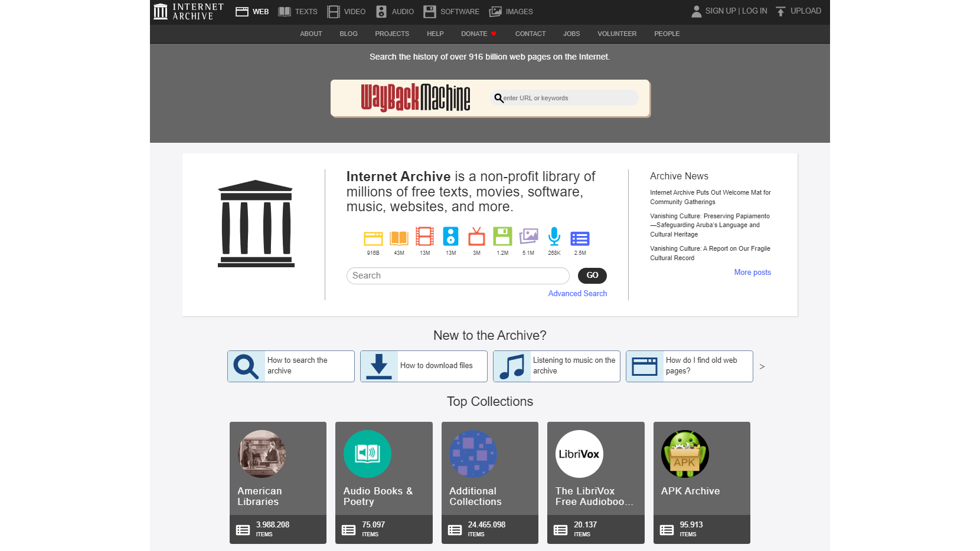
Task: Click the user avatar icon
Action: (697, 11)
